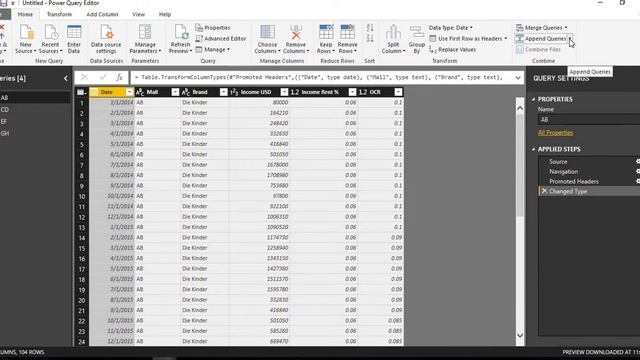Confirm formula with checkmark icon
640x360 pixels.
103,77
